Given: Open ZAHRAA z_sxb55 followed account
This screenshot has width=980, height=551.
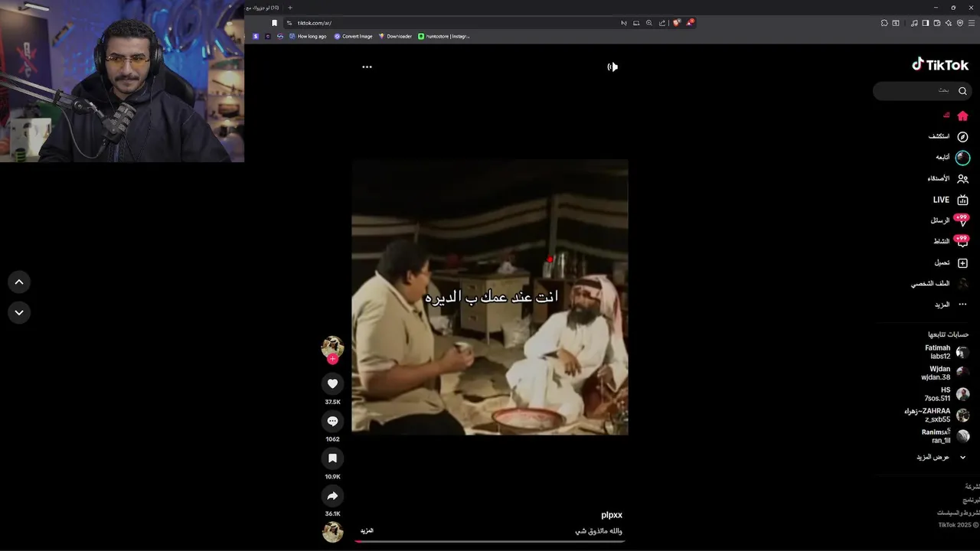Looking at the screenshot, I should click(x=936, y=415).
